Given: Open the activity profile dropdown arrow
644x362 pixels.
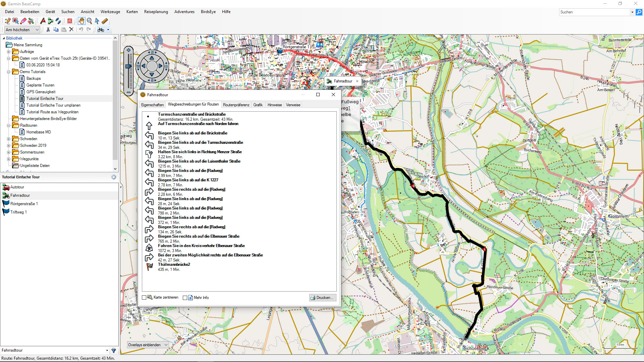Looking at the screenshot, I should tap(108, 30).
